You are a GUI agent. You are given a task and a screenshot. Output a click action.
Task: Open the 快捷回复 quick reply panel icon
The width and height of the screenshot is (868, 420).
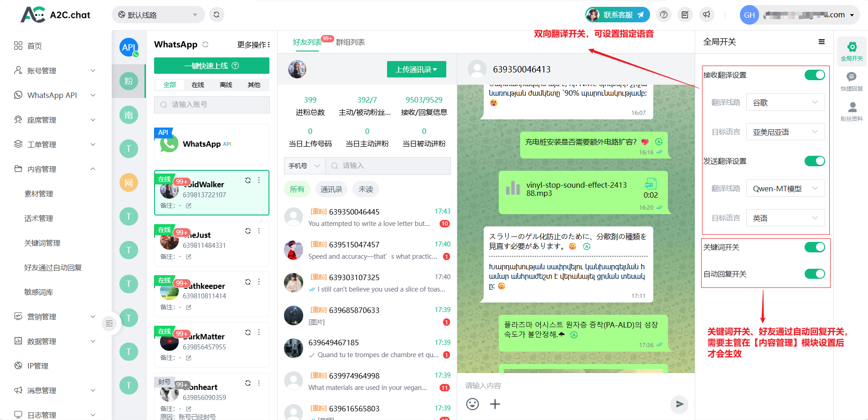(851, 81)
